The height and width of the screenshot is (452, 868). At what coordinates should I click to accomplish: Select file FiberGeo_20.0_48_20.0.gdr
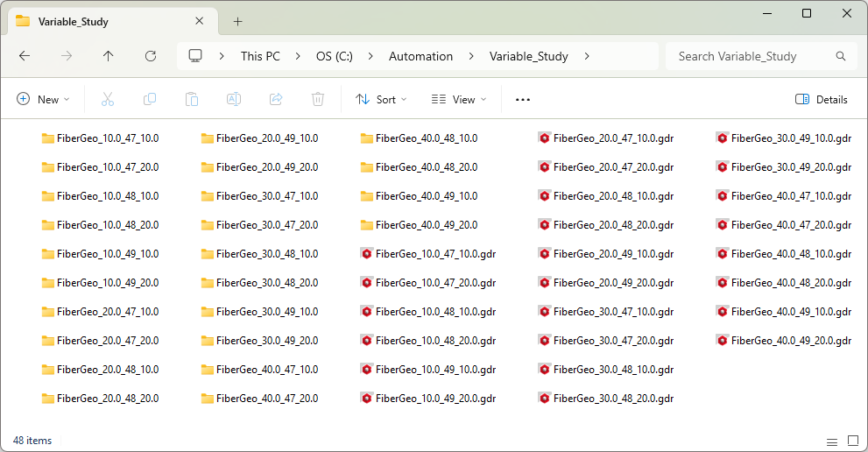click(x=605, y=225)
